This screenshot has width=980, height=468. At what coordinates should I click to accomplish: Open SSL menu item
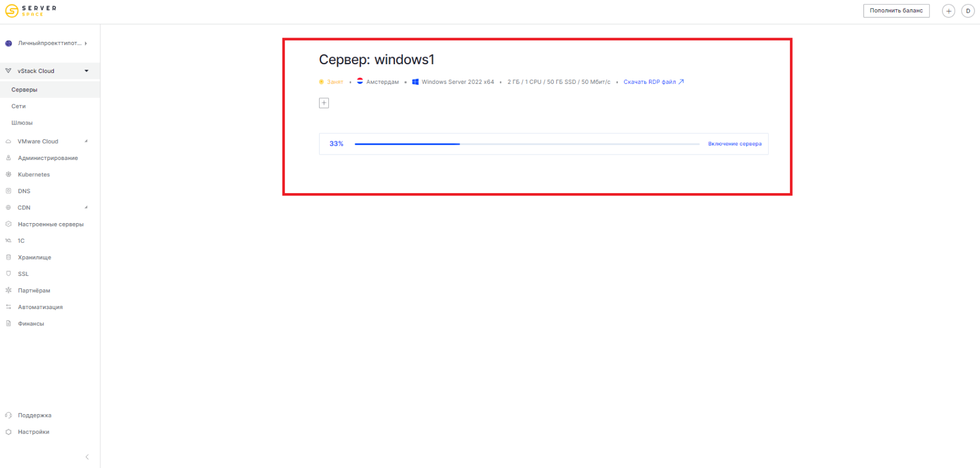tap(23, 274)
